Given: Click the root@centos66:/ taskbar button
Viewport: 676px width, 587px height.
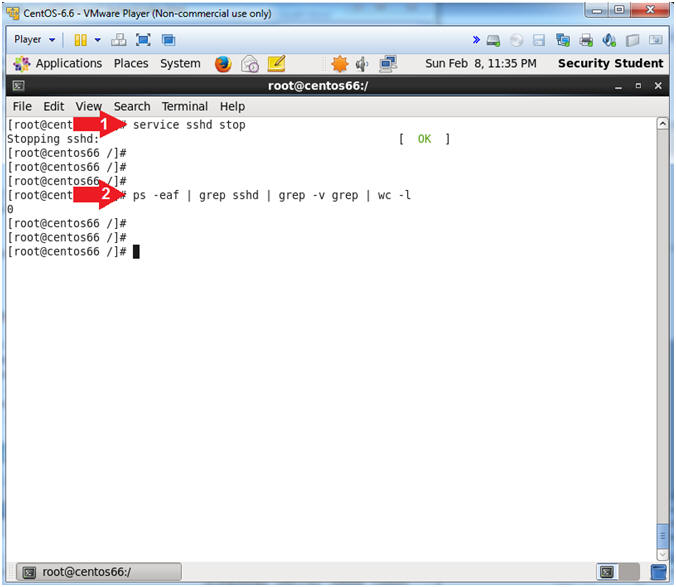Looking at the screenshot, I should (99, 572).
